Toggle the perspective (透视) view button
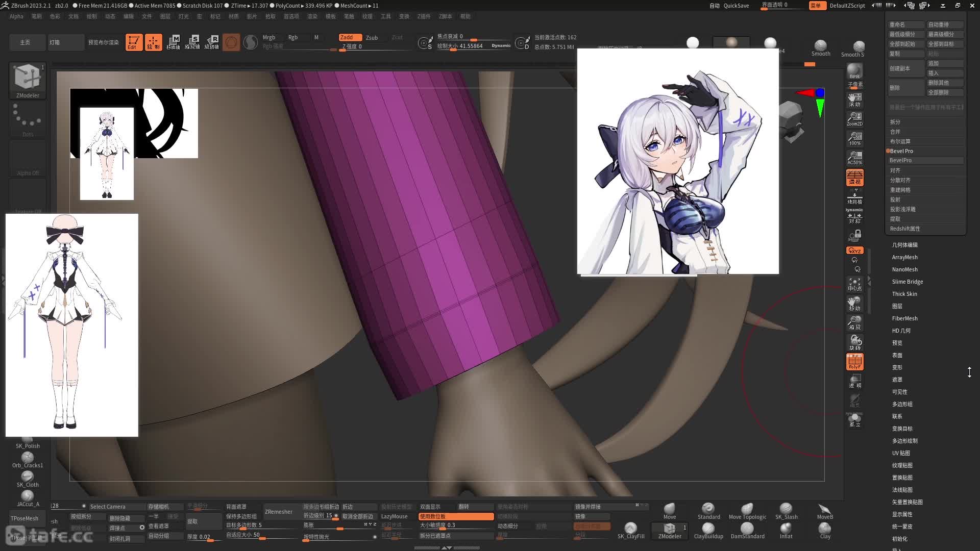The height and width of the screenshot is (551, 980). (854, 178)
